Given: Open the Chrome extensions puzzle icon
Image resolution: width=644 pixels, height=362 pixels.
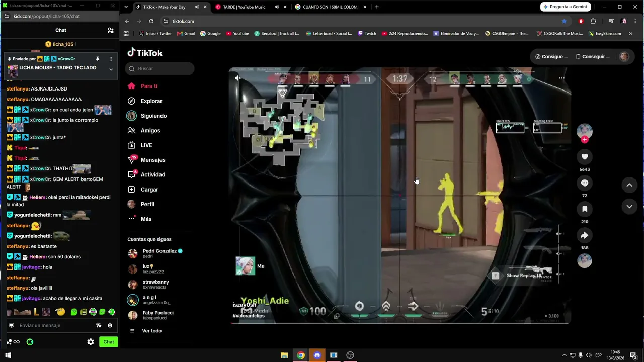Looking at the screenshot, I should coord(593,21).
